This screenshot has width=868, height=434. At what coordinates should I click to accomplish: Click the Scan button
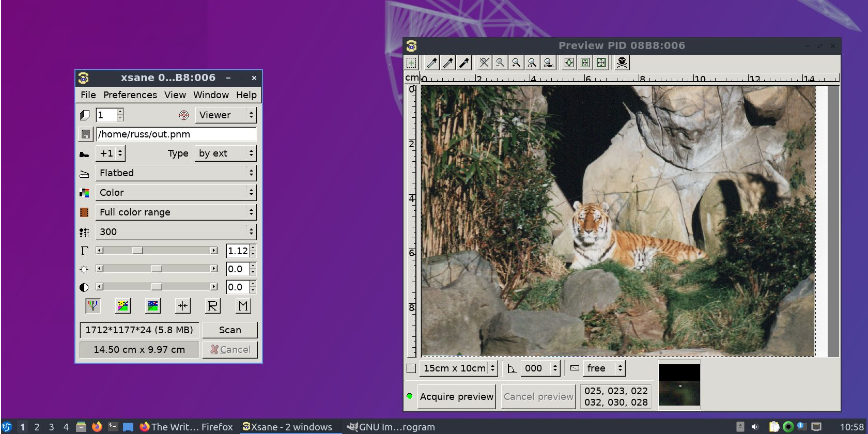230,330
